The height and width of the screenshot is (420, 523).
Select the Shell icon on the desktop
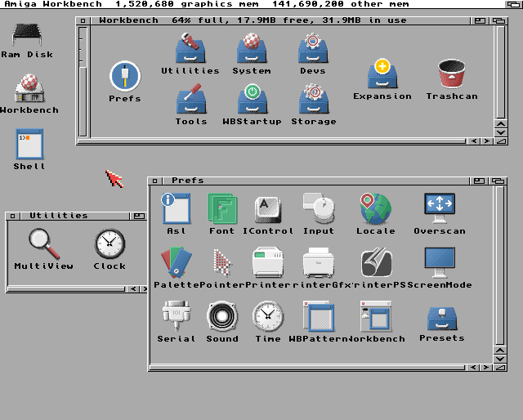pyautogui.click(x=29, y=144)
